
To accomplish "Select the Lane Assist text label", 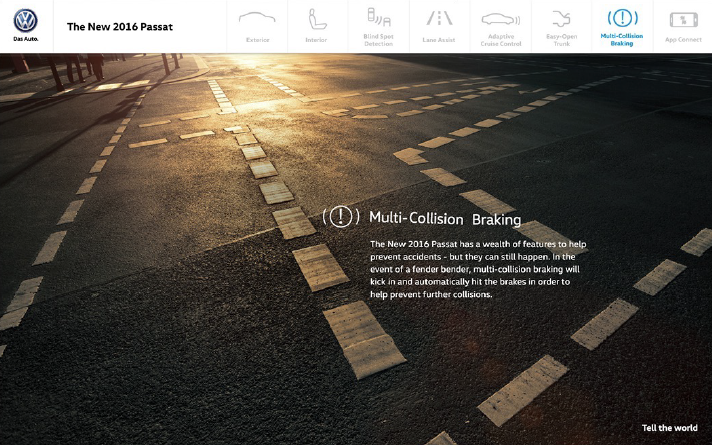I will tap(439, 40).
